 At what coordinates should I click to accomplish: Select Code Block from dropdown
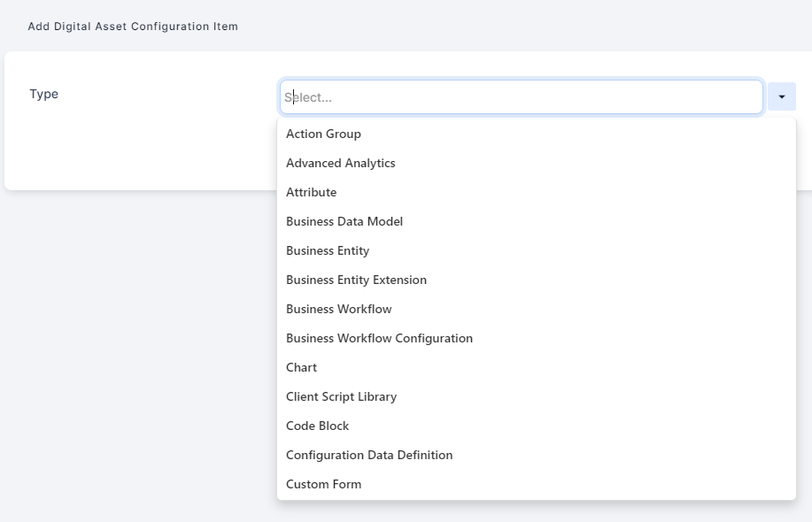(x=317, y=426)
